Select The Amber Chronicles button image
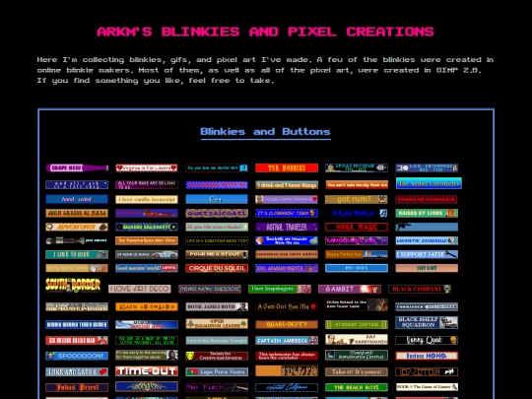This screenshot has height=399, width=532. pyautogui.click(x=429, y=183)
